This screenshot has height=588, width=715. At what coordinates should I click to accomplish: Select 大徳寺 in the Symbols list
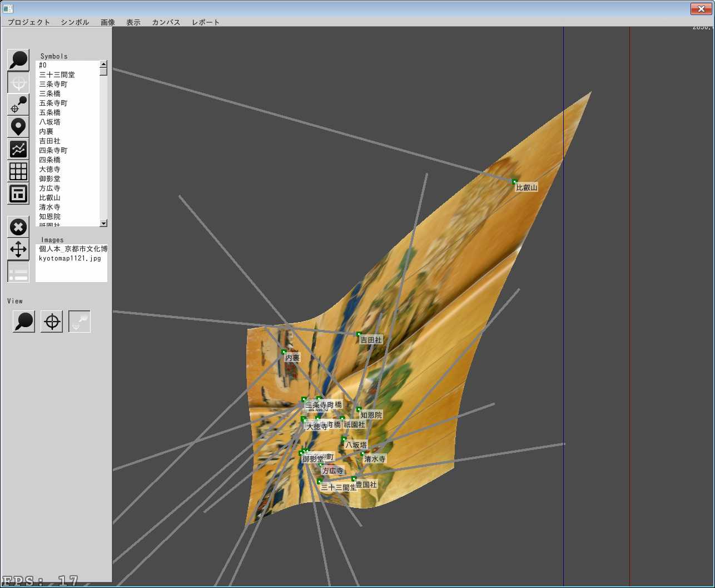(67, 169)
